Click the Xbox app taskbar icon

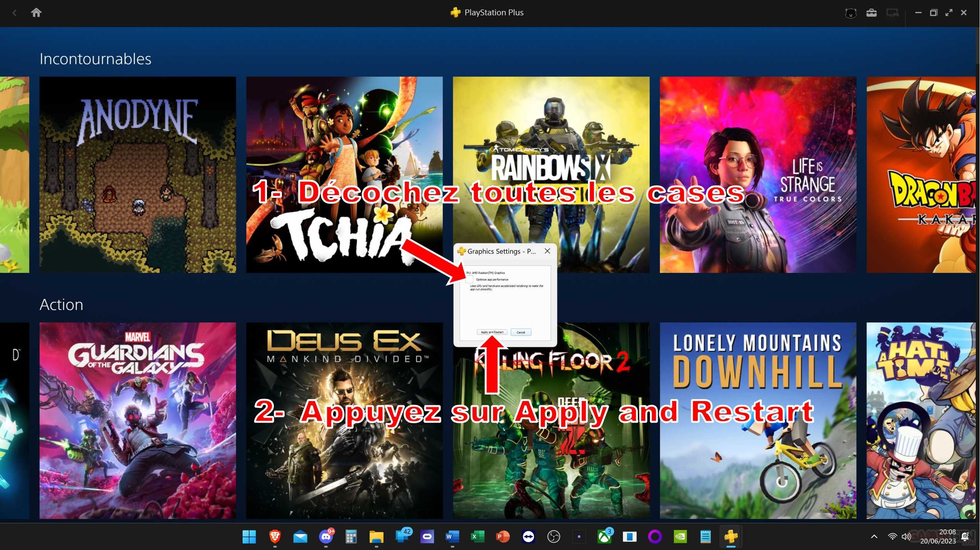[x=604, y=536]
